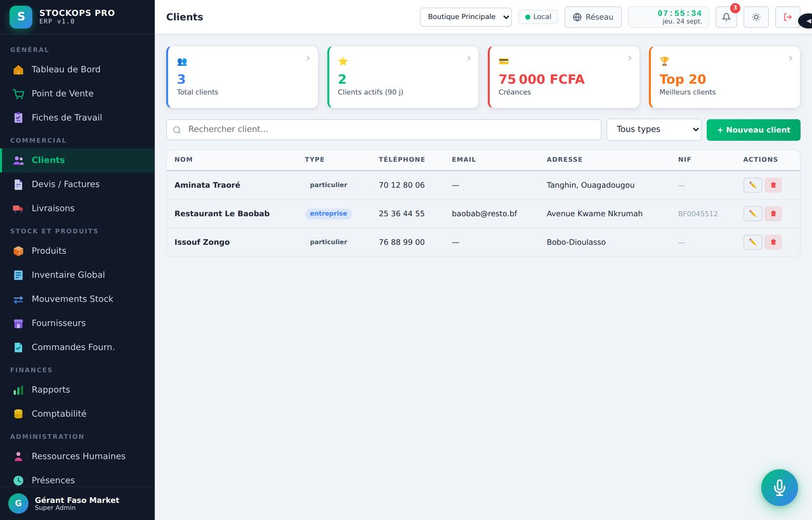Open the Tous types filter dropdown
Screen dimensions: 812x520
click(654, 129)
